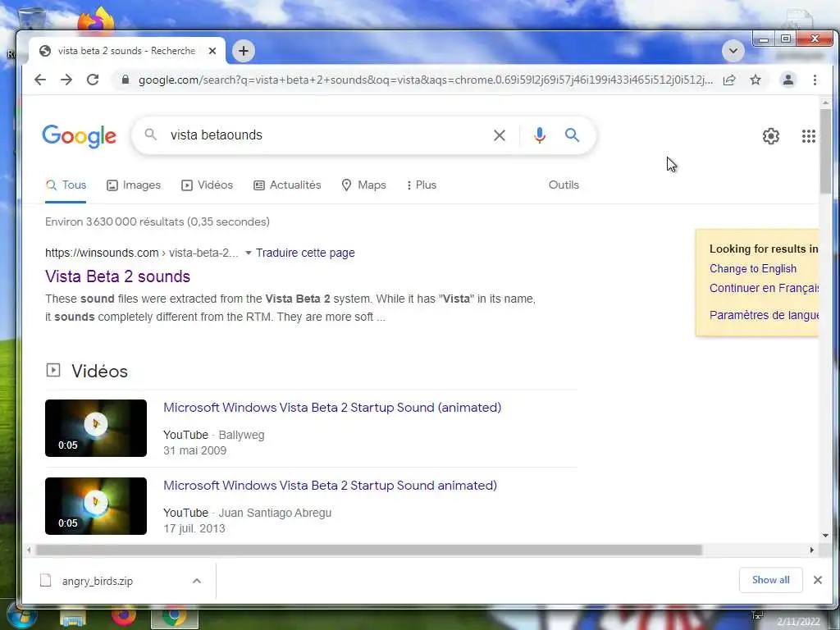Viewport: 840px width, 630px height.
Task: Open the Outils search tools
Action: tap(564, 185)
